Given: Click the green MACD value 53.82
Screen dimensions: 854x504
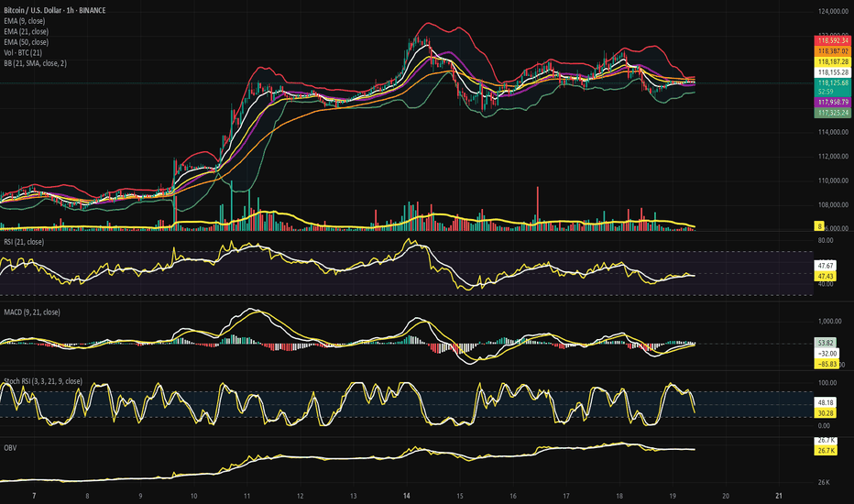Looking at the screenshot, I should (x=826, y=343).
